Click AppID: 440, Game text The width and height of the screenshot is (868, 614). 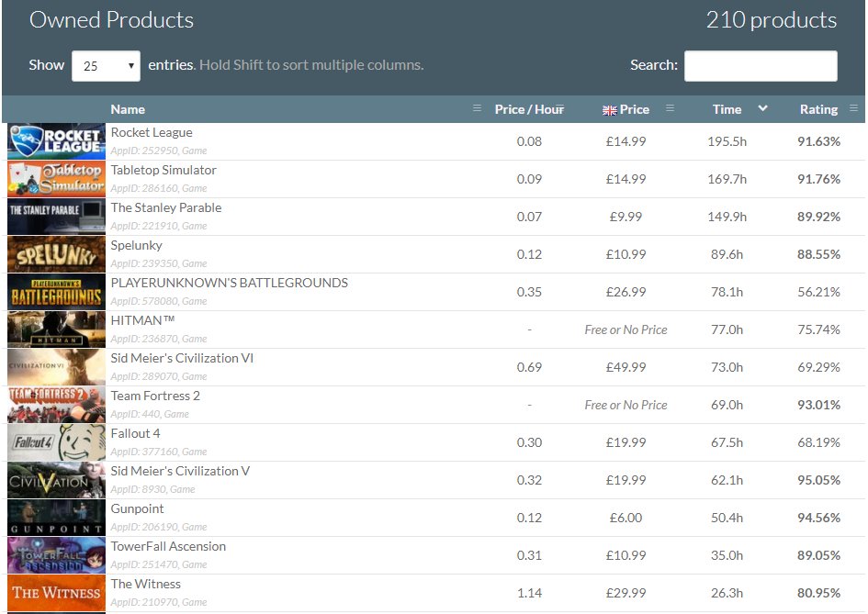coord(150,414)
